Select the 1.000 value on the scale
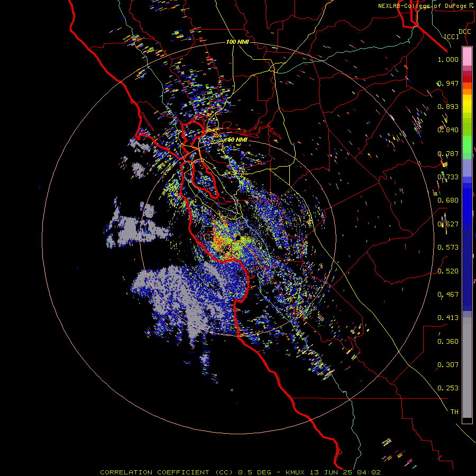This screenshot has height=476, width=476. 448,59
